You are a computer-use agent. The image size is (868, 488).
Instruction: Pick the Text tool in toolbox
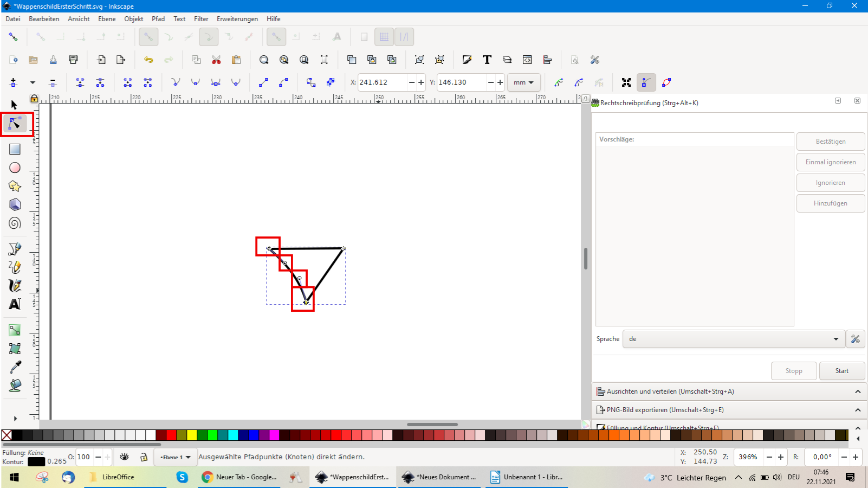[x=15, y=304]
